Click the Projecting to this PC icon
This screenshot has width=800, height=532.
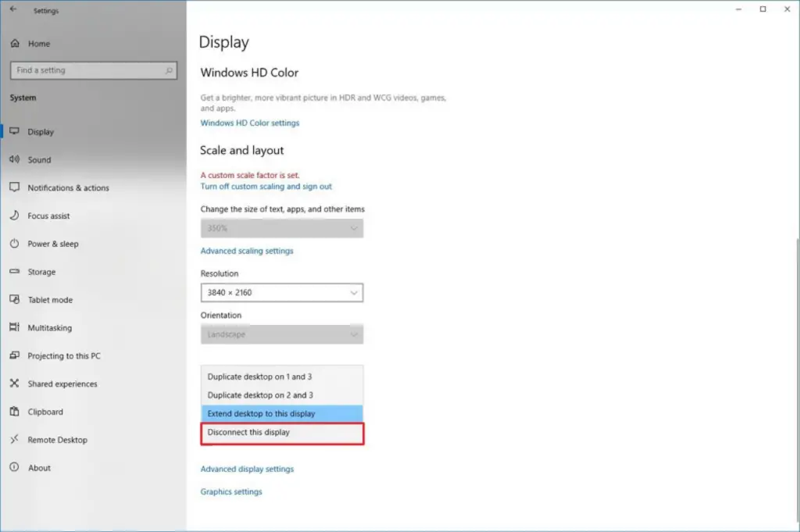14,355
